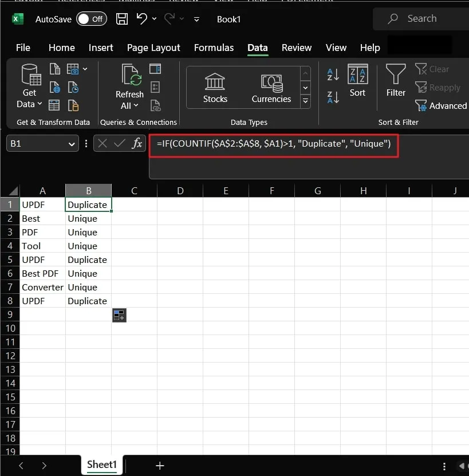Click the Insert Function fx icon
The width and height of the screenshot is (469, 476).
137,144
